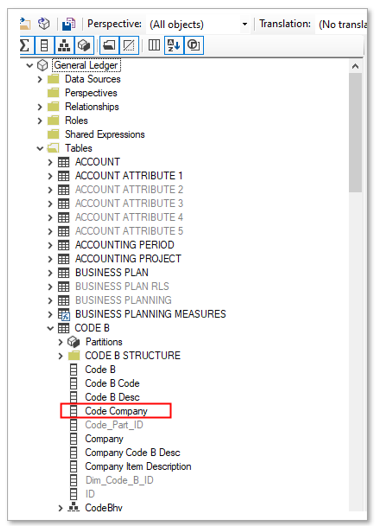
Task: Toggle the Show Columns toolbar icon
Action: 44,45
